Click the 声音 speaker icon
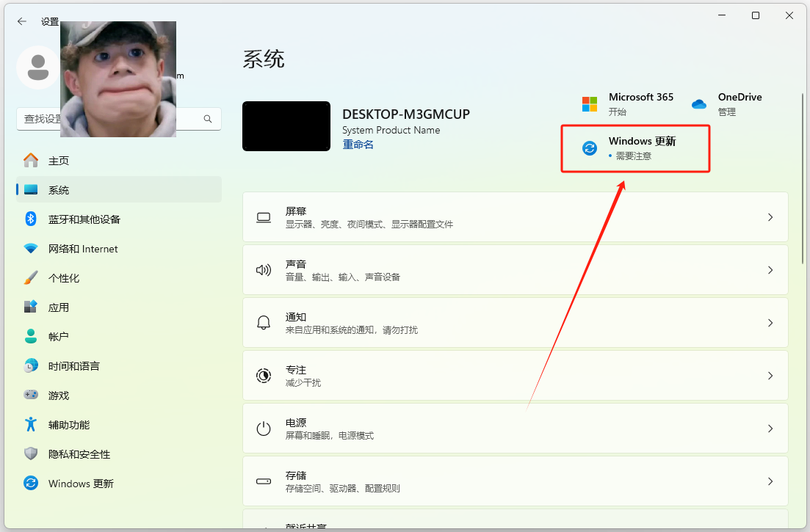The width and height of the screenshot is (810, 532). click(264, 270)
